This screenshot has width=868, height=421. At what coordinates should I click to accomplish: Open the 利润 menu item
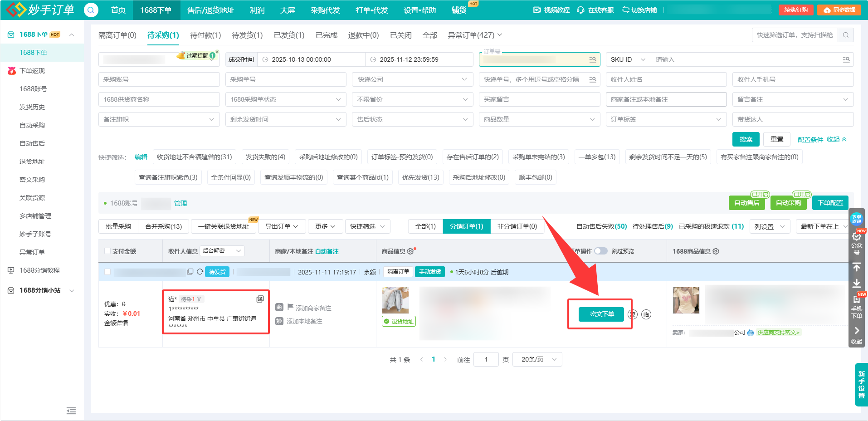point(257,10)
